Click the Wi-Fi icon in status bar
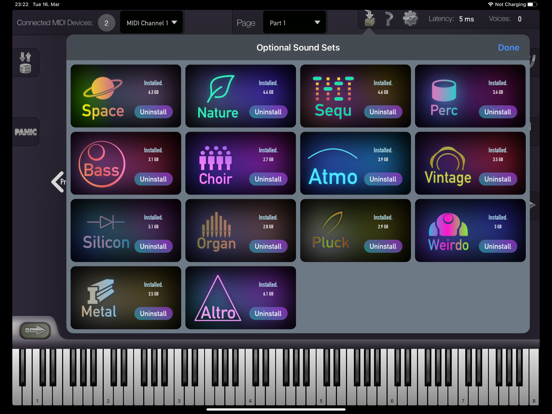 (490, 4)
